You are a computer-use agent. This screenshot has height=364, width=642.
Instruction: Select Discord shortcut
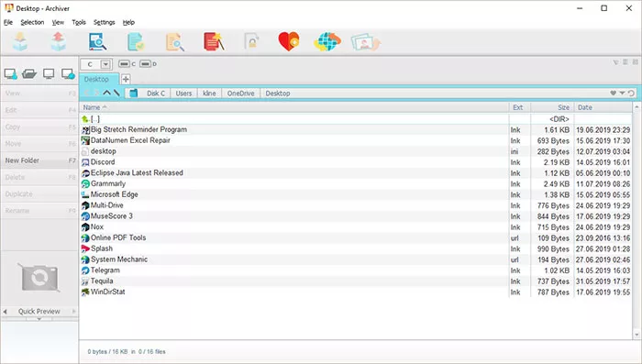coord(356,162)
